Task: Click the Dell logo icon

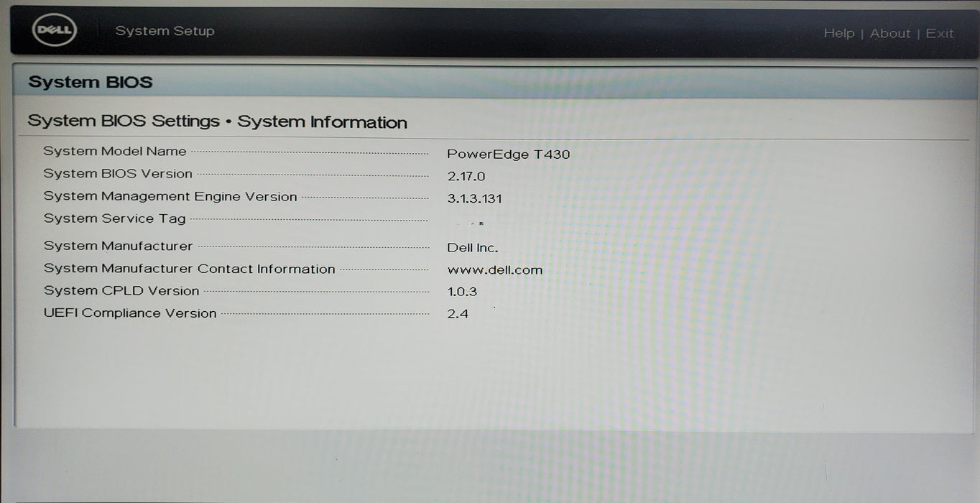Action: coord(55,30)
